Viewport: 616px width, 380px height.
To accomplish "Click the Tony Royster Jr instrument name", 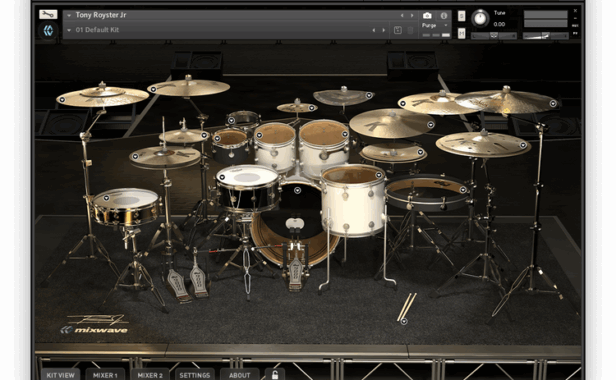I will [101, 15].
